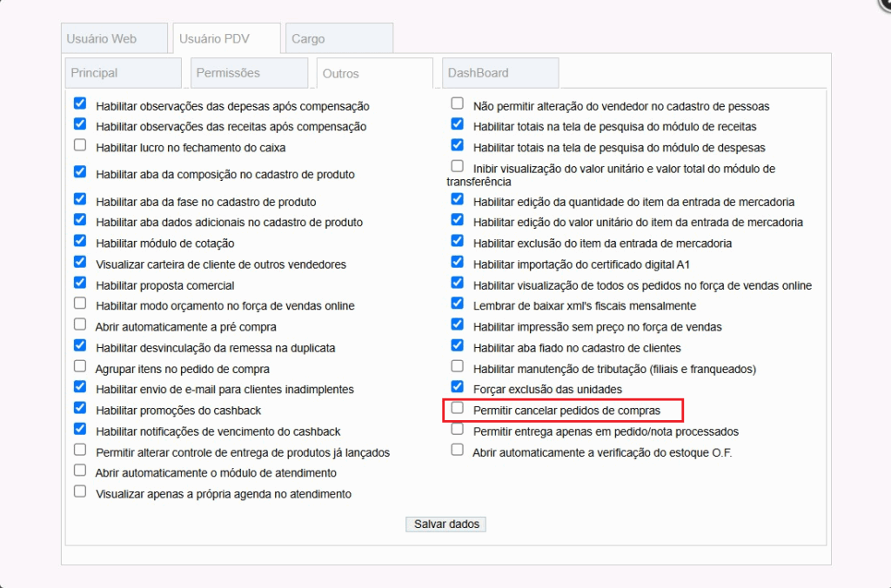Enable Permitir cancelar pedidos de compras checkbox
The width and height of the screenshot is (891, 588).
[x=458, y=408]
